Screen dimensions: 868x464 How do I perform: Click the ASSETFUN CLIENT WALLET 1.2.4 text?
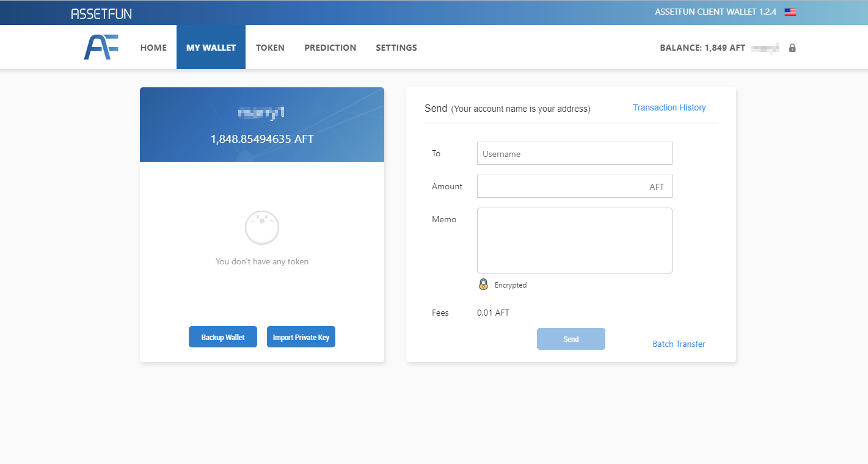[715, 12]
